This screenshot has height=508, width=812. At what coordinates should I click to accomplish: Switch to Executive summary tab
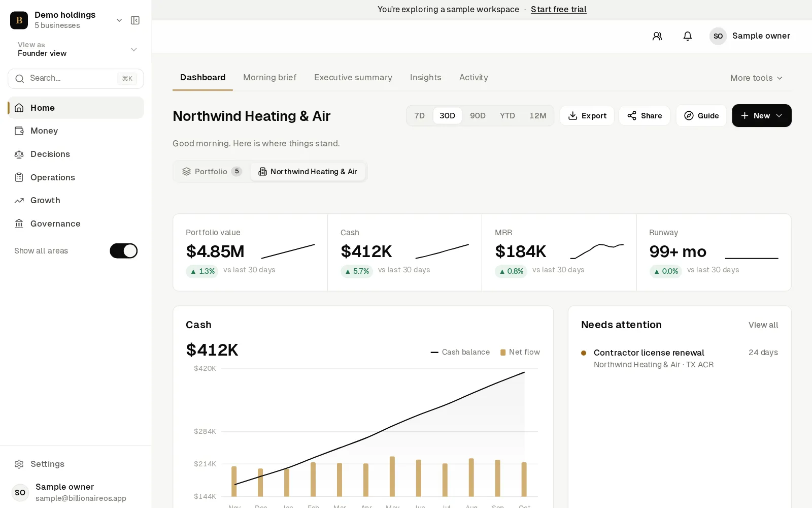tap(353, 78)
